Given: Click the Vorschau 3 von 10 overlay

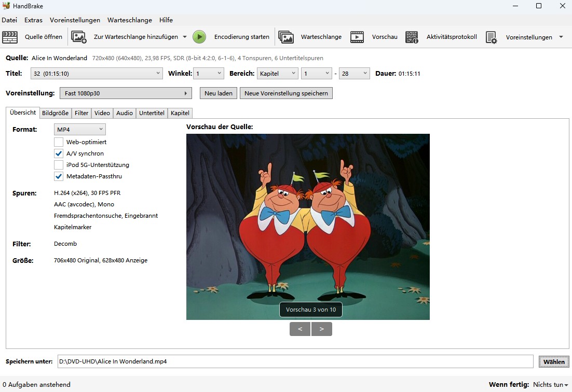Looking at the screenshot, I should tap(311, 310).
